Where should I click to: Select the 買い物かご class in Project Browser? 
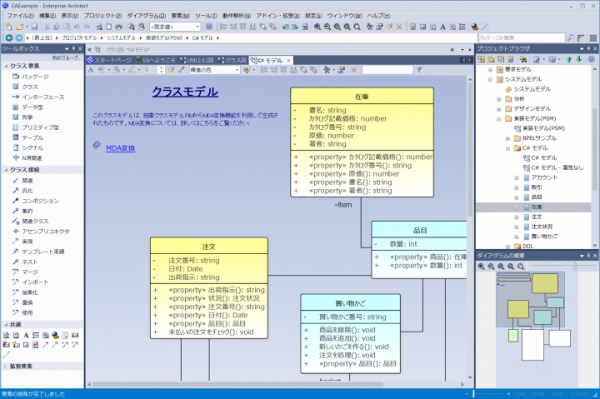[540, 236]
